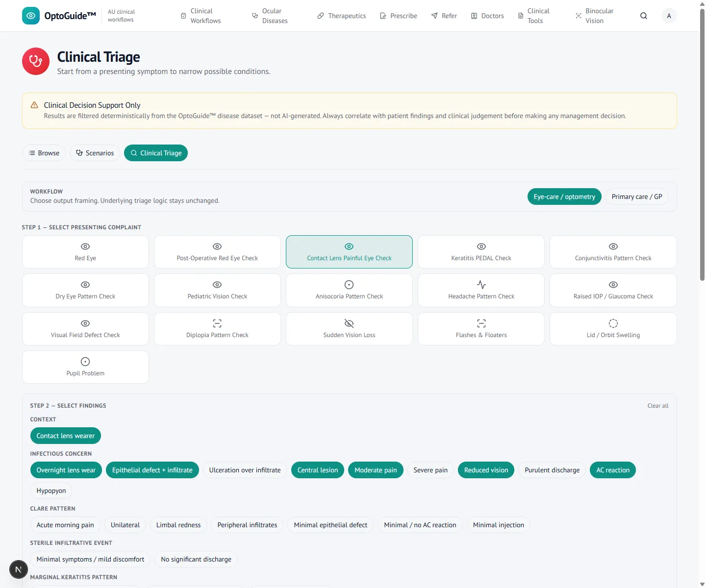Pick the Pupil Problem complaint card
Screen dimensions: 706x588
coord(85,367)
